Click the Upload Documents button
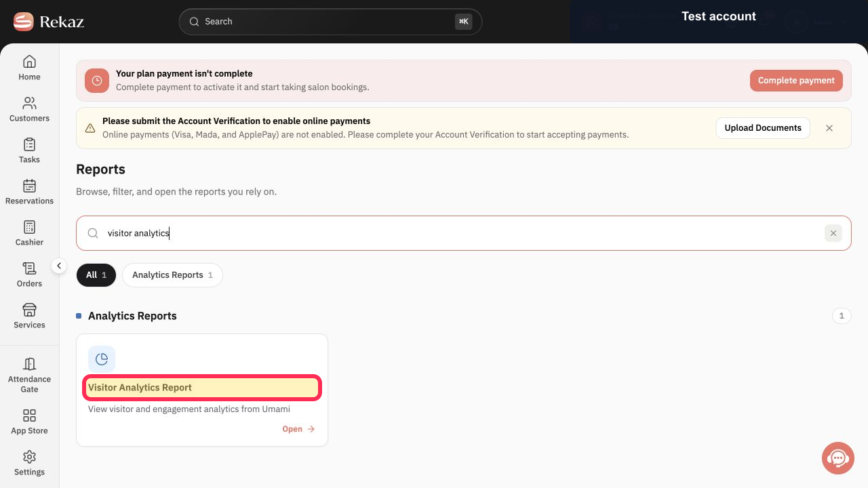Screen dimensions: 868x488 click(763, 128)
